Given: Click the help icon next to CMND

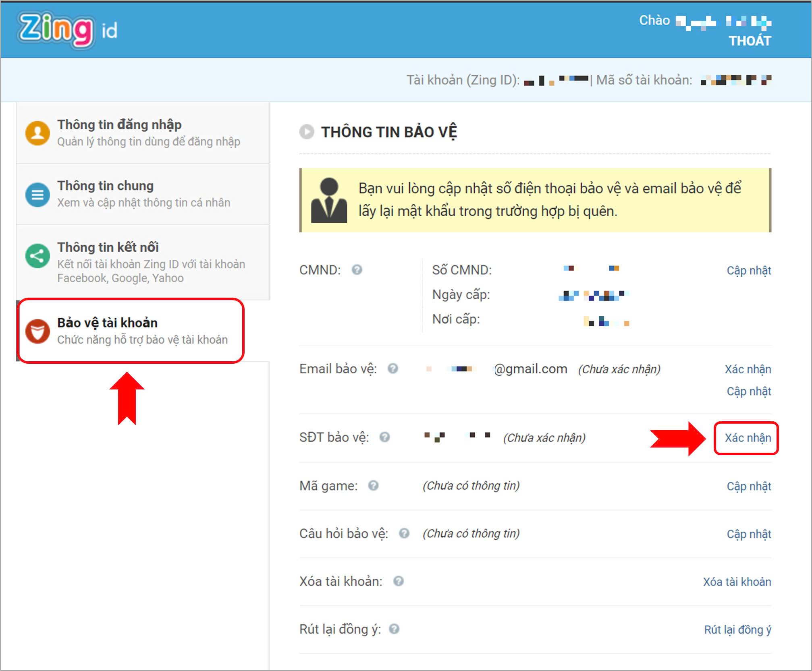Looking at the screenshot, I should point(357,269).
